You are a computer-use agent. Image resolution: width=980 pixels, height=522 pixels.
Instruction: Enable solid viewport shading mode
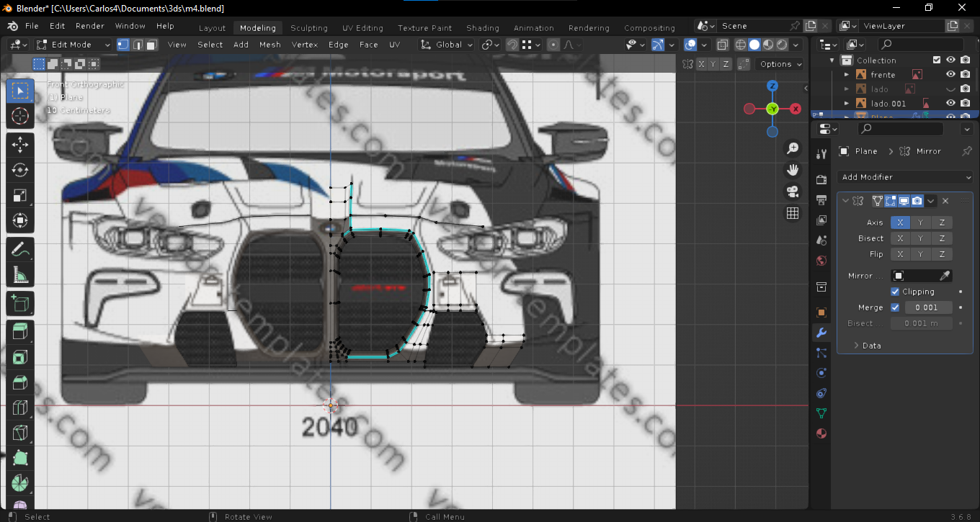[x=754, y=45]
